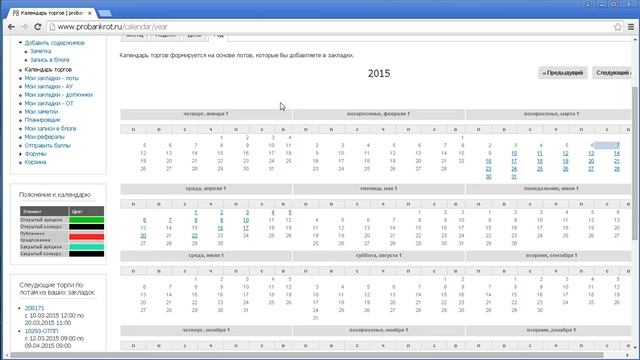Screen dimensions: 640x360
Task: Open Корзина link in sidebar
Action: (35, 162)
